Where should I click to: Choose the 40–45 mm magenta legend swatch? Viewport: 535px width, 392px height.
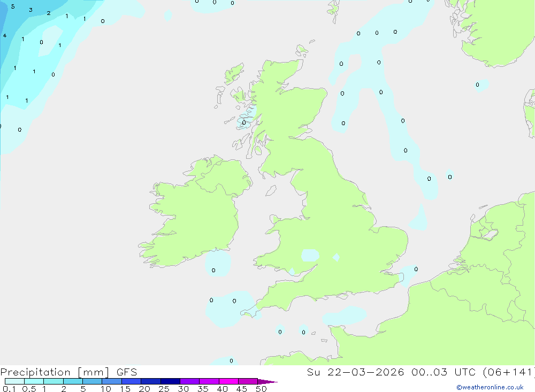coord(228,381)
